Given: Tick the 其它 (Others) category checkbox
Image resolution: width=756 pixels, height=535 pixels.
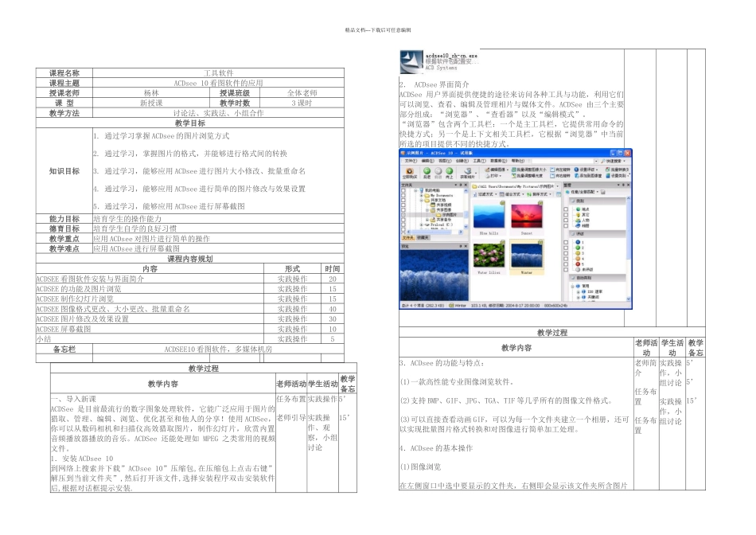Looking at the screenshot, I should coord(566,215).
